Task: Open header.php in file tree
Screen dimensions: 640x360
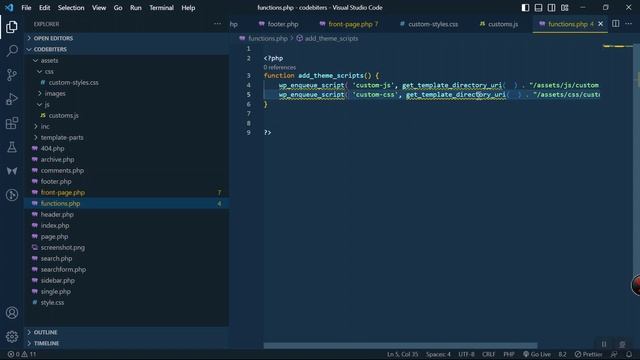Action: tap(127, 214)
